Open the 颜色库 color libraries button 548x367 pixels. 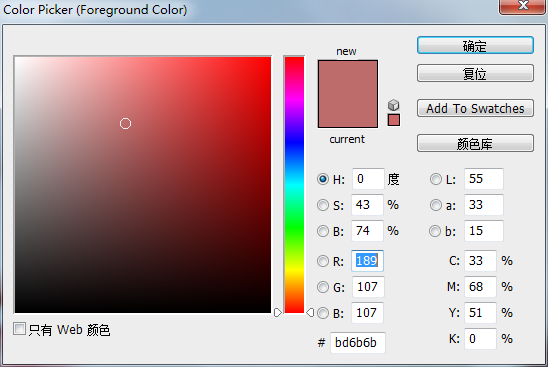coord(475,143)
